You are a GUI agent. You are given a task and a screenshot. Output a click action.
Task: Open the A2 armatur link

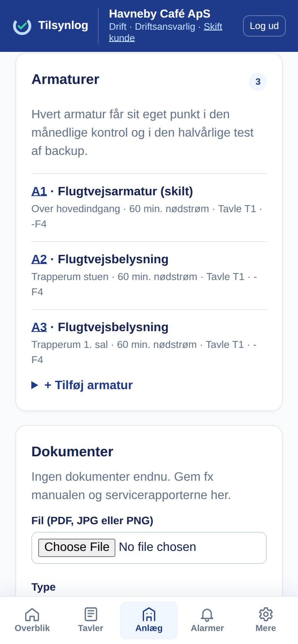39,259
